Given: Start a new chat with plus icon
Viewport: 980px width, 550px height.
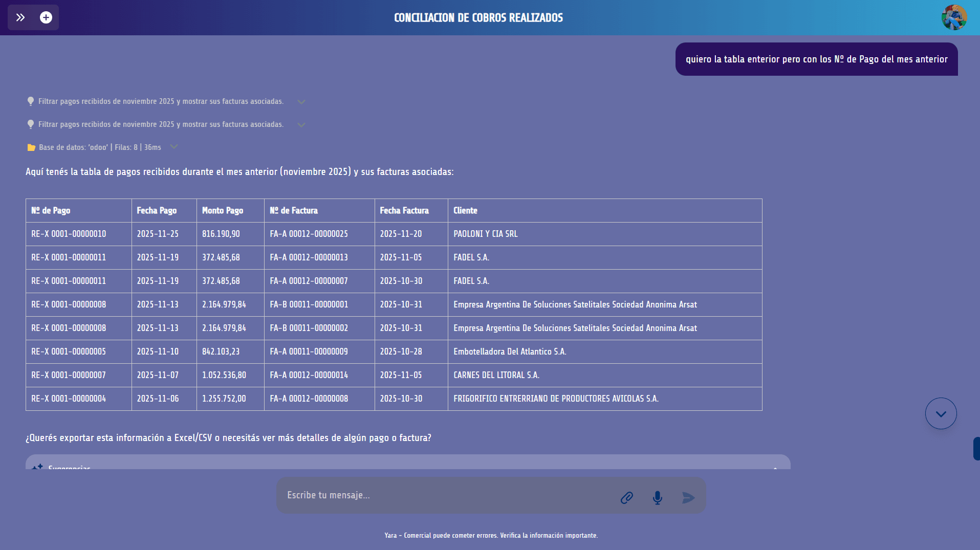Looking at the screenshot, I should click(46, 17).
